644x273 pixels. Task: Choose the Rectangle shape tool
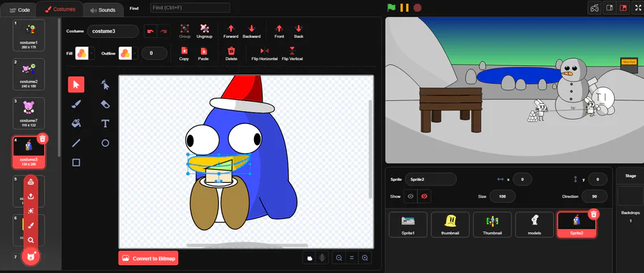pyautogui.click(x=76, y=163)
